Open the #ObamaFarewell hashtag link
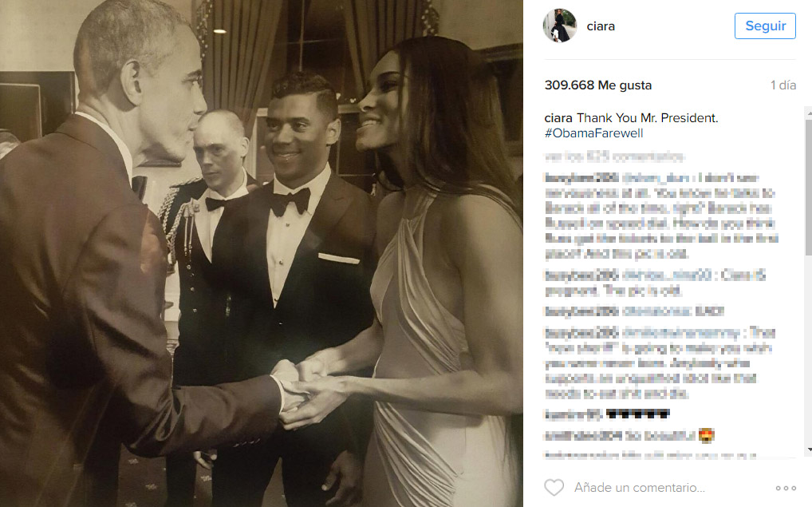Screen dimensions: 812x507 pyautogui.click(x=593, y=133)
